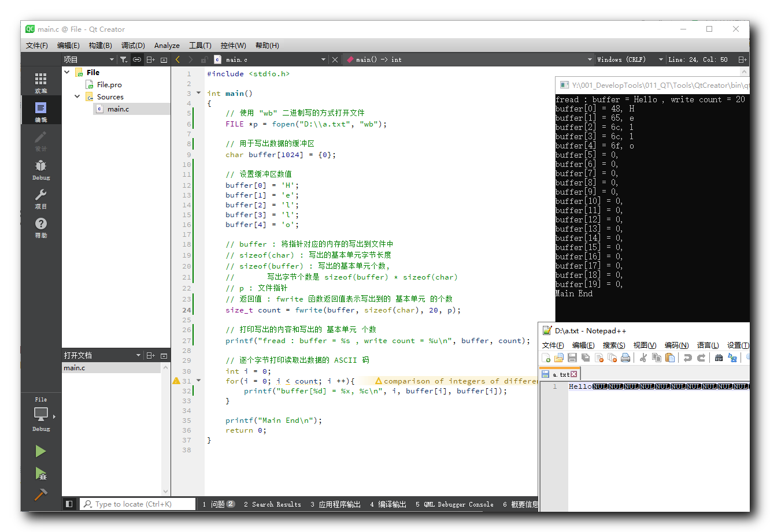Viewport: 770px width, 532px height.
Task: Open the 编译输出 output pane
Action: point(388,504)
